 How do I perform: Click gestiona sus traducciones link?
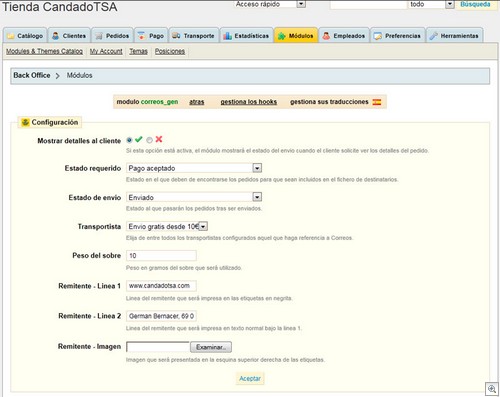pos(329,102)
